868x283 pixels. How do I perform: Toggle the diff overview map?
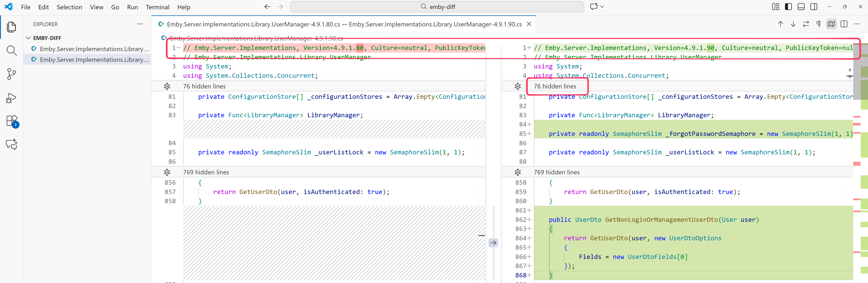pos(831,24)
